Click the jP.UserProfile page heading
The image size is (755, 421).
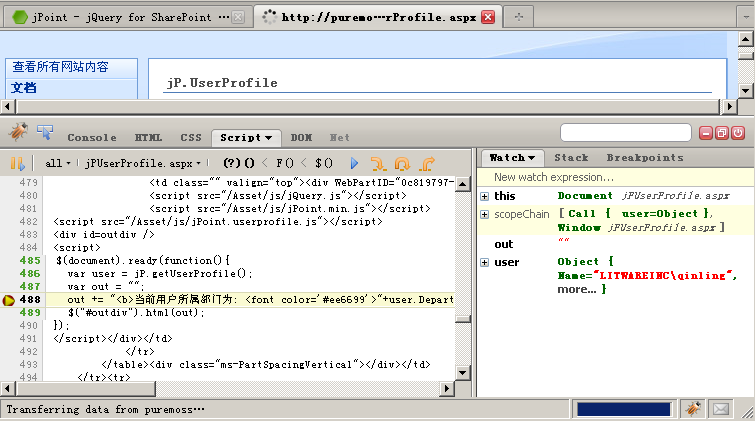[222, 83]
